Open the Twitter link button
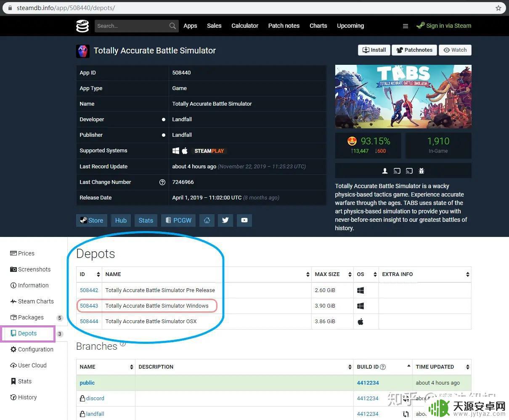The image size is (509, 420). (x=225, y=220)
